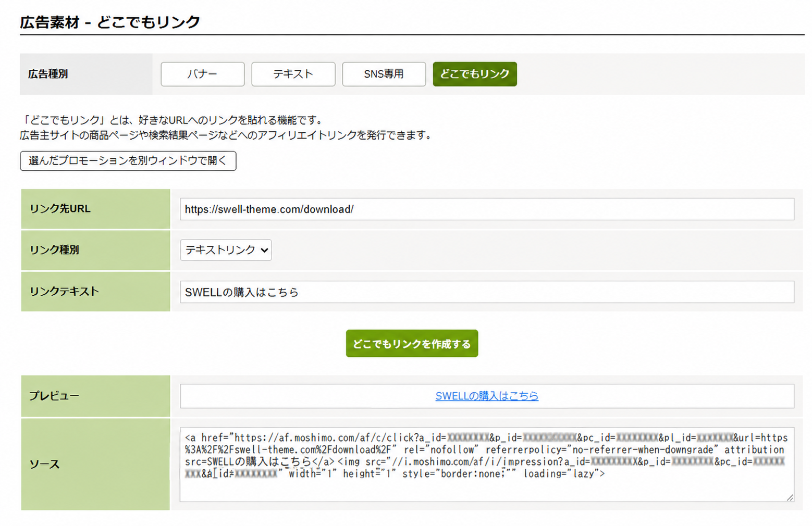The height and width of the screenshot is (526, 812).
Task: Select the バナー ad type tab
Action: coord(202,74)
